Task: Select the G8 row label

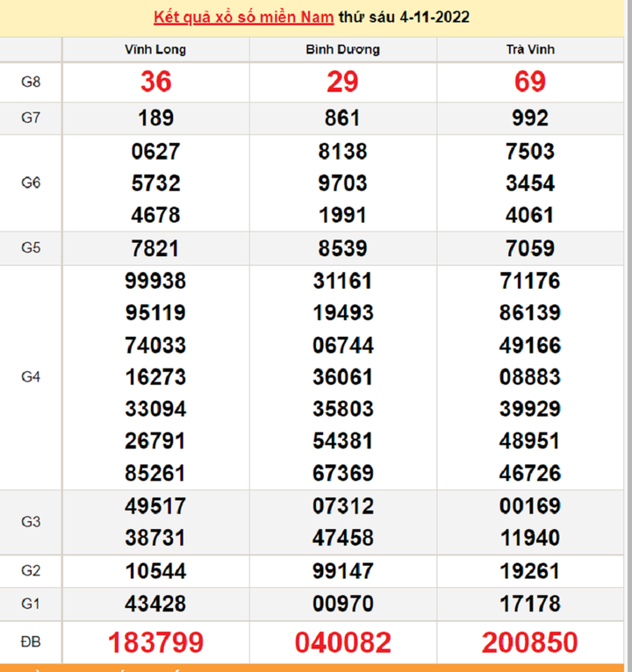Action: point(31,82)
